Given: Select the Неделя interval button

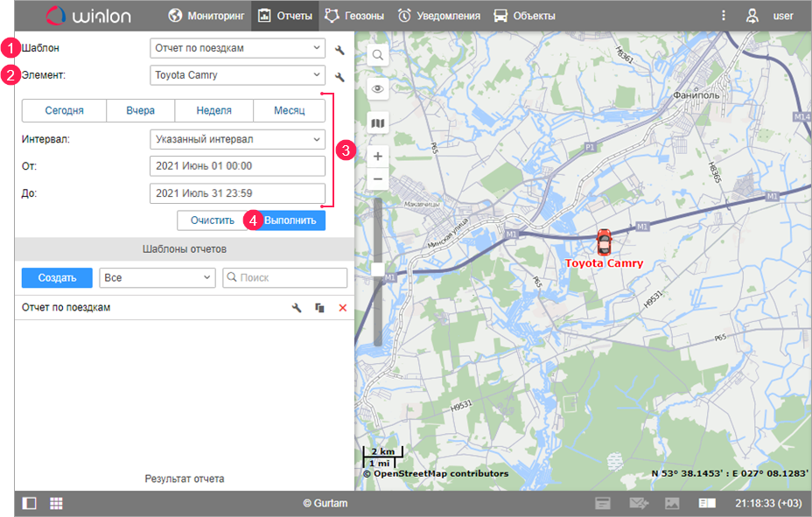Looking at the screenshot, I should point(213,110).
